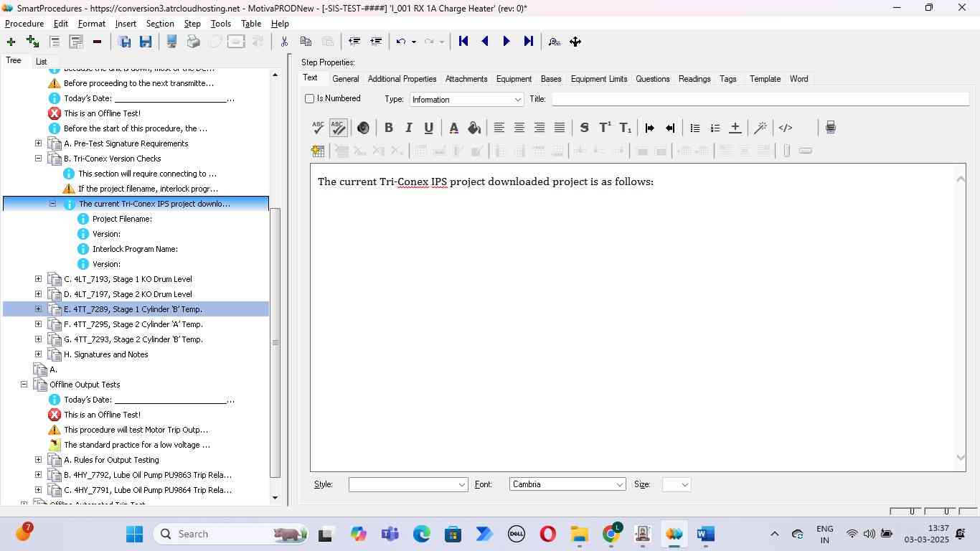Toggle automatic spell check ABC button
Image resolution: width=980 pixels, height=551 pixels.
point(339,128)
